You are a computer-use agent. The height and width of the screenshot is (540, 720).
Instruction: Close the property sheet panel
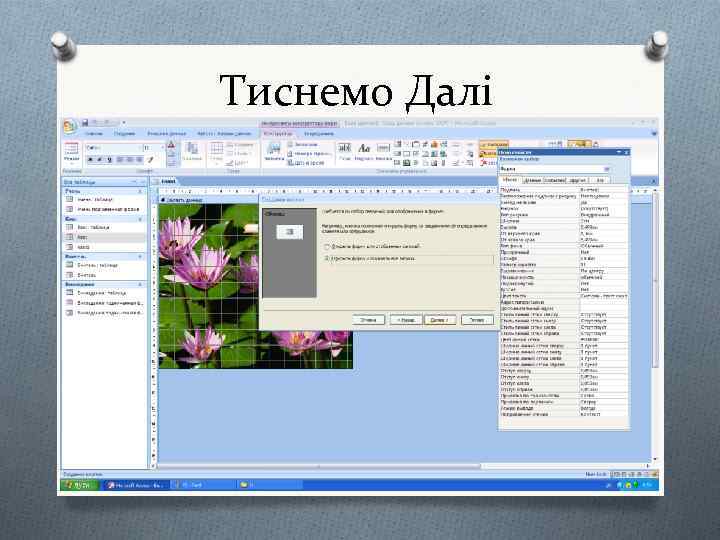click(x=626, y=152)
